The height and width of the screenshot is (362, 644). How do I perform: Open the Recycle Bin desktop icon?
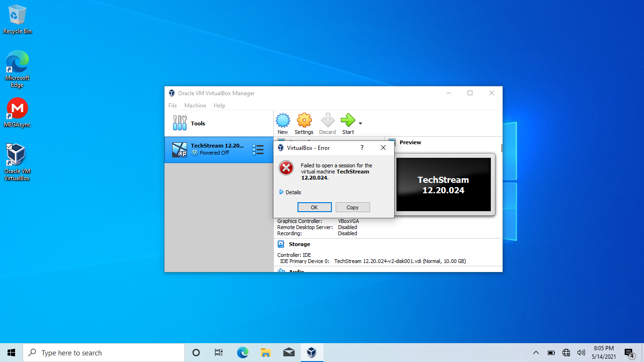tap(17, 19)
